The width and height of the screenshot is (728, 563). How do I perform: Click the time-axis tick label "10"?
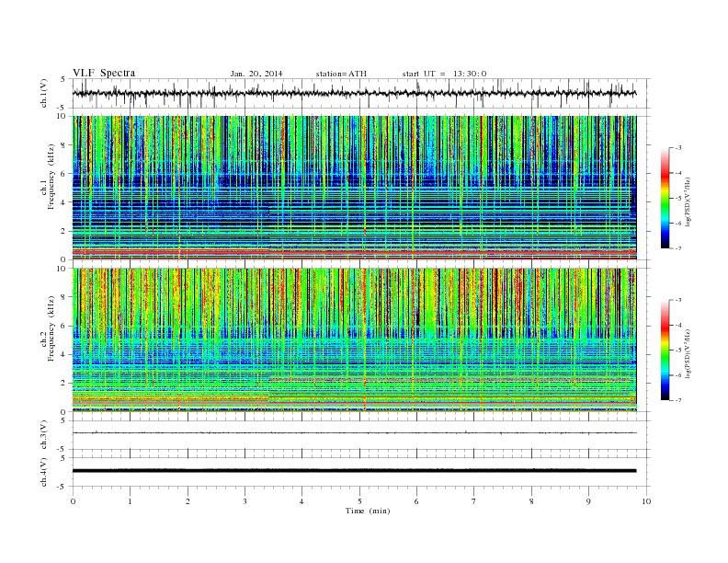pyautogui.click(x=646, y=501)
